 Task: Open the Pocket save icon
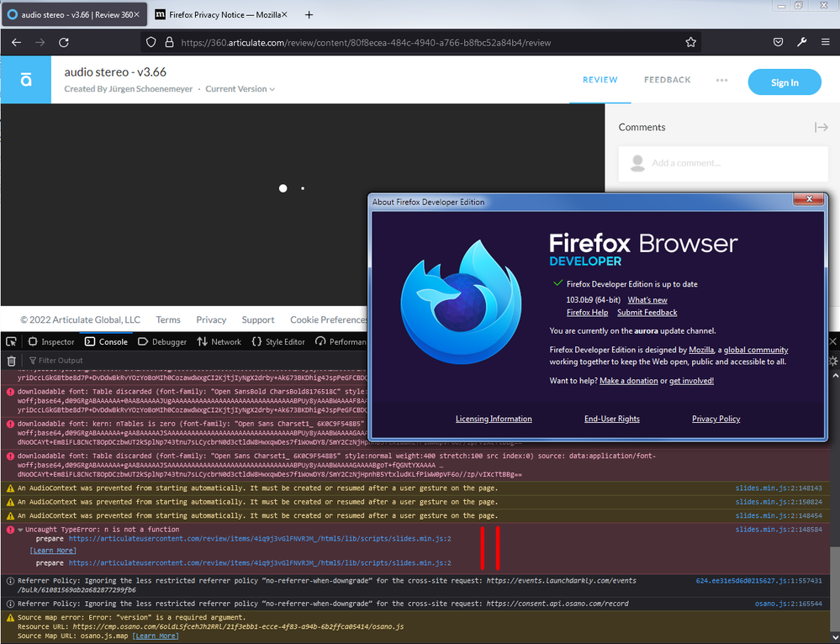779,42
